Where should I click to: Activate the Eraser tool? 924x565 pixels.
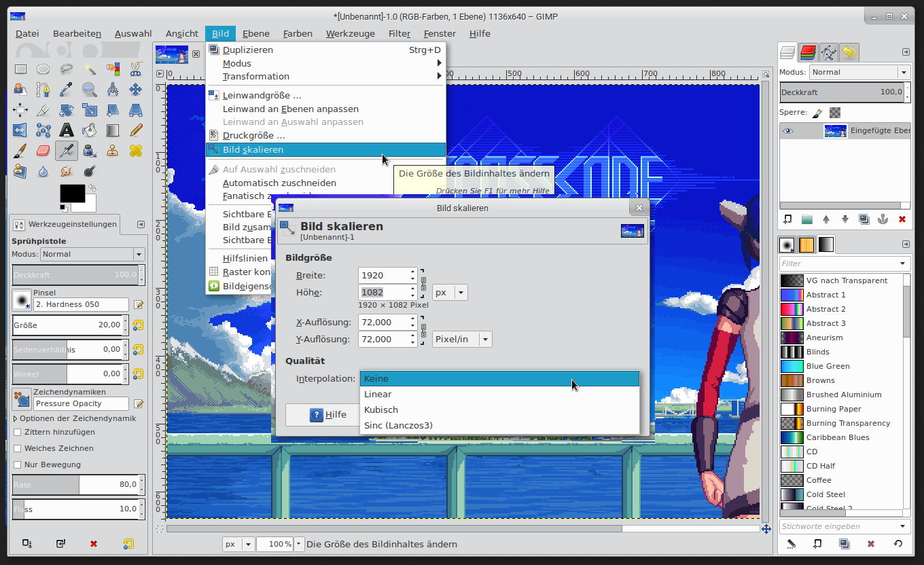pos(43,150)
